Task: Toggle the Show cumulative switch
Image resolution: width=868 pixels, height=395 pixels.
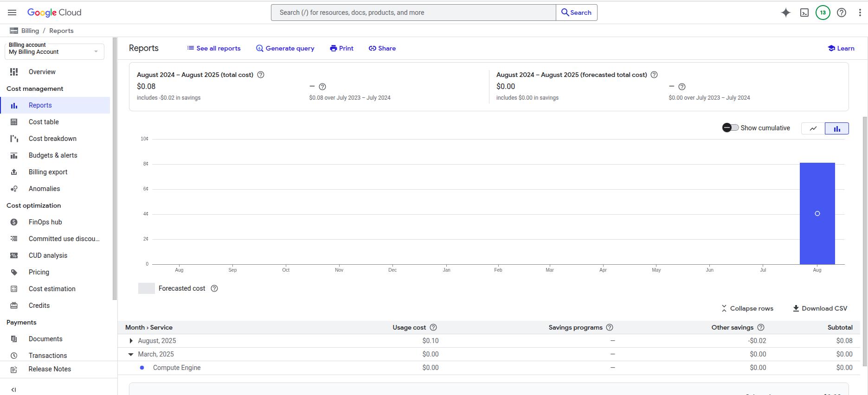Action: (730, 128)
